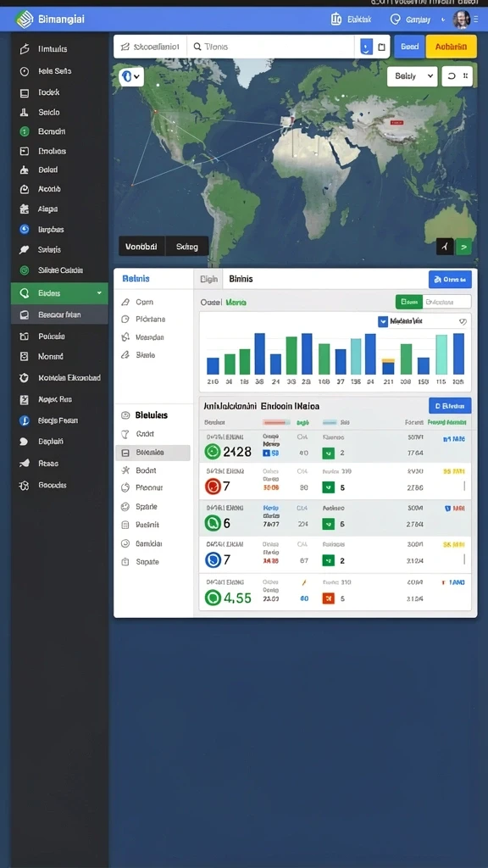Click the yellow Aobaidn button
488x868 pixels.
(451, 47)
